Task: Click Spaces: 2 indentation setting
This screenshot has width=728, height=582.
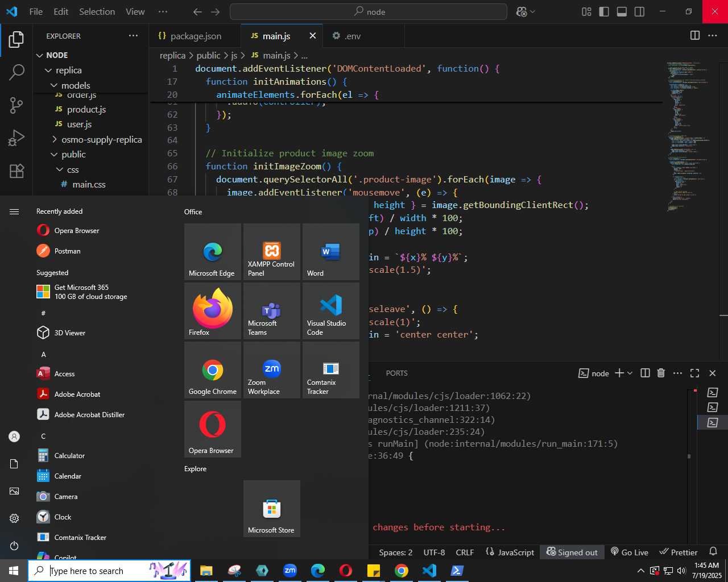Action: pos(396,552)
